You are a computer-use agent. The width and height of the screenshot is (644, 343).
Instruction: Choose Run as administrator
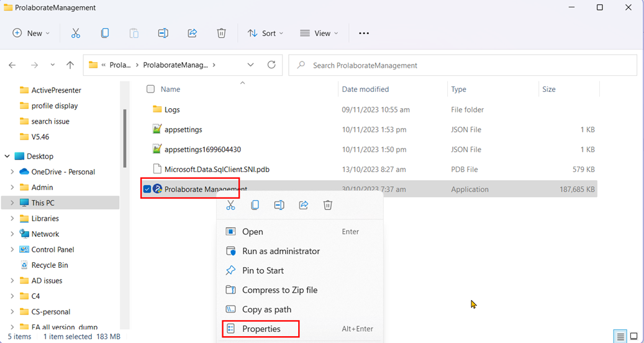click(x=299, y=251)
